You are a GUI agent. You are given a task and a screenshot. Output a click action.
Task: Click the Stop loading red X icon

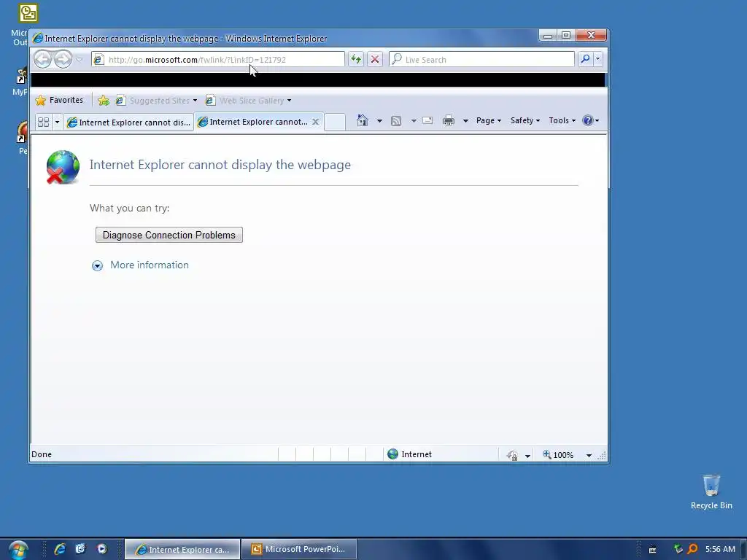375,59
